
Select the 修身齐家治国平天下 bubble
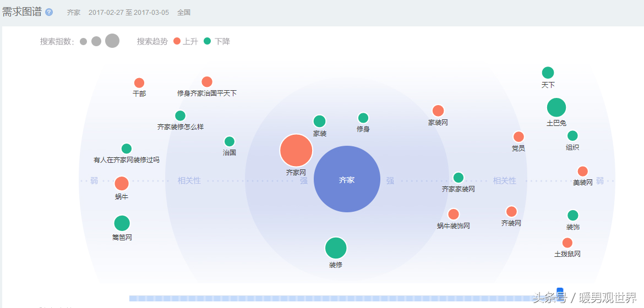tap(207, 82)
